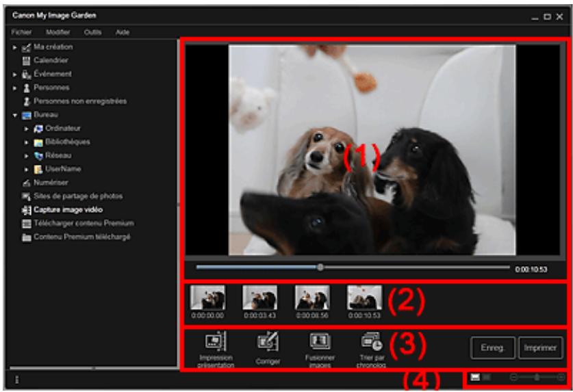Switch to thumbnail view icon in status bar
Viewport: 573px width, 392px height.
click(486, 377)
